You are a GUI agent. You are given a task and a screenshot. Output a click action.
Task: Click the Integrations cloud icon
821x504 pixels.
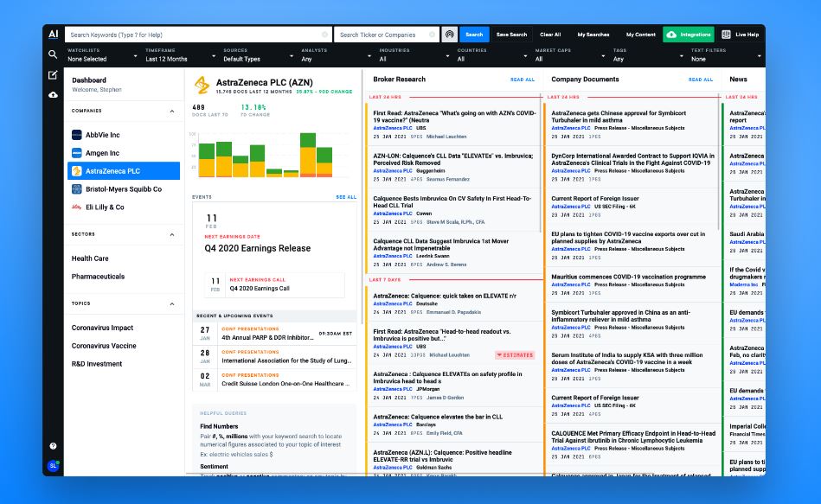point(671,35)
